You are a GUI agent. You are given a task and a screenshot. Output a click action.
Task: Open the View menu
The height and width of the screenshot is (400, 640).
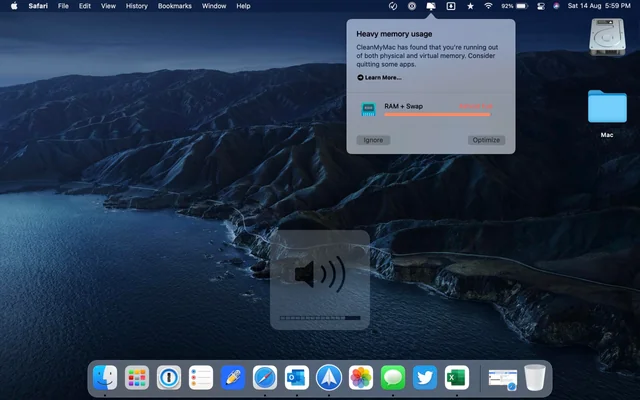(108, 6)
